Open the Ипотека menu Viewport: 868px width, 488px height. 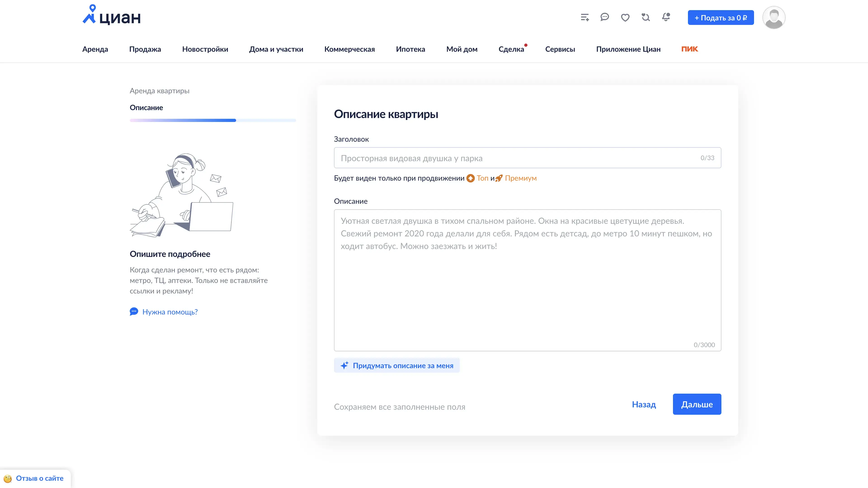(410, 49)
